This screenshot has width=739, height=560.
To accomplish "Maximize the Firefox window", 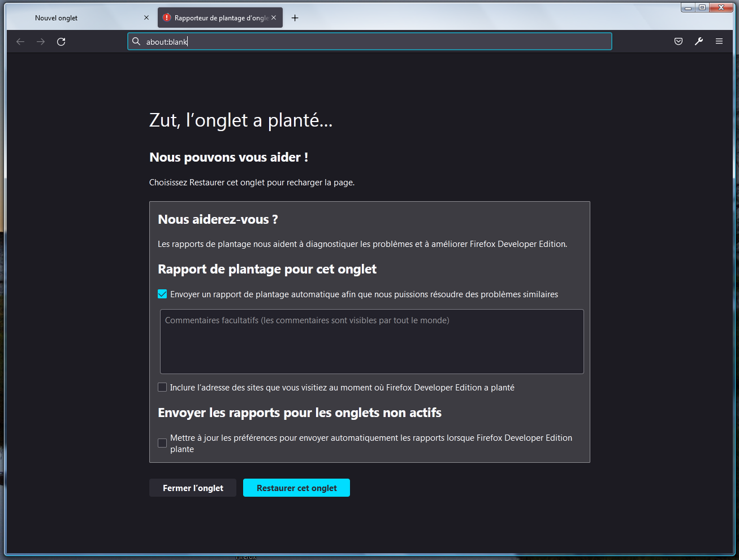I will [702, 7].
